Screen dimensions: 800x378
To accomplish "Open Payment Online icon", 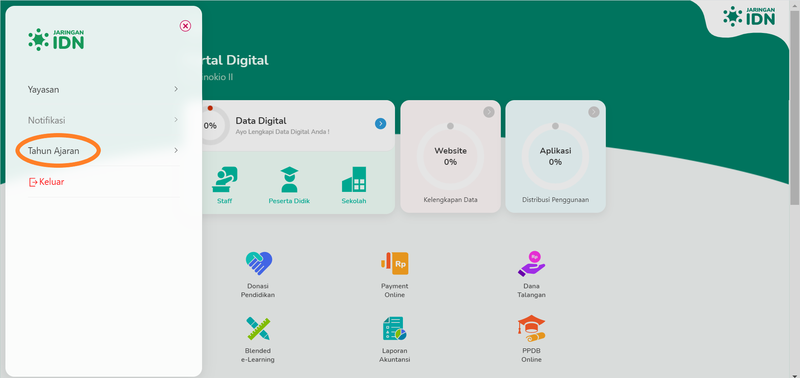I will coord(394,263).
